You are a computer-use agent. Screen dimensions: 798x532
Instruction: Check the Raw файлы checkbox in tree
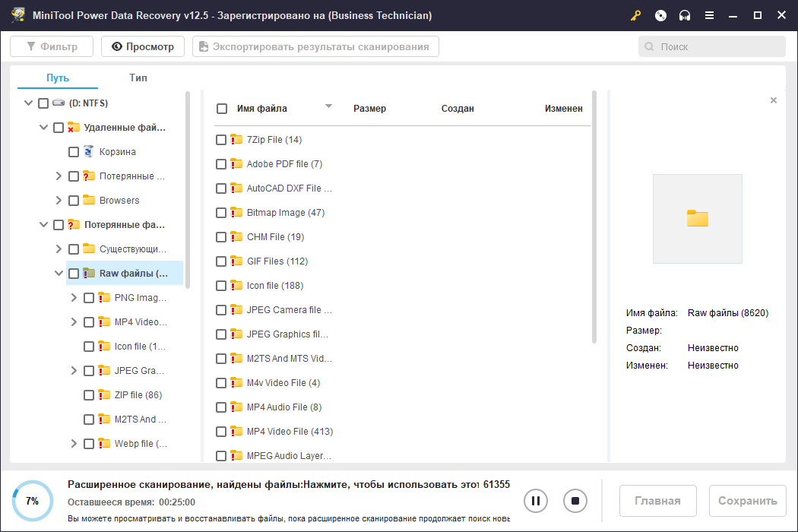(74, 274)
